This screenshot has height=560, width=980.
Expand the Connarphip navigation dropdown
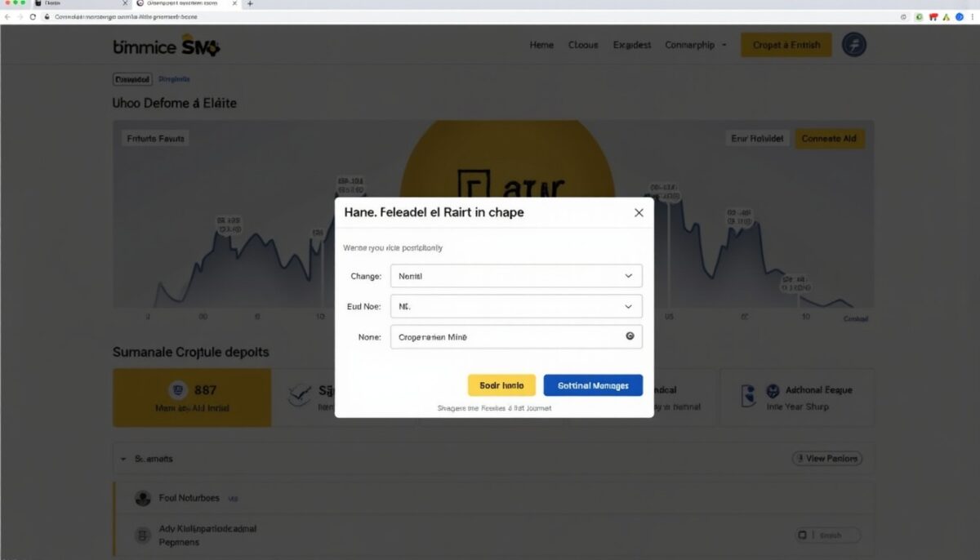pos(696,45)
